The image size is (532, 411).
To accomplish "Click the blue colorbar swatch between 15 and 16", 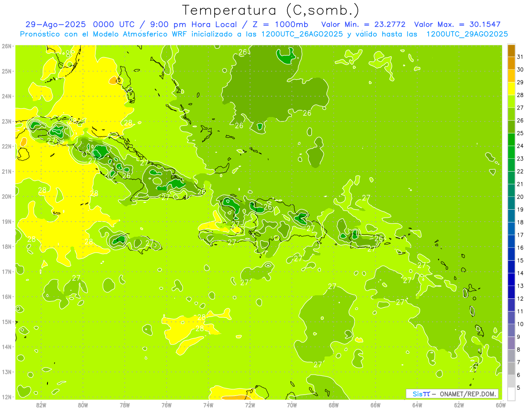I will click(511, 254).
